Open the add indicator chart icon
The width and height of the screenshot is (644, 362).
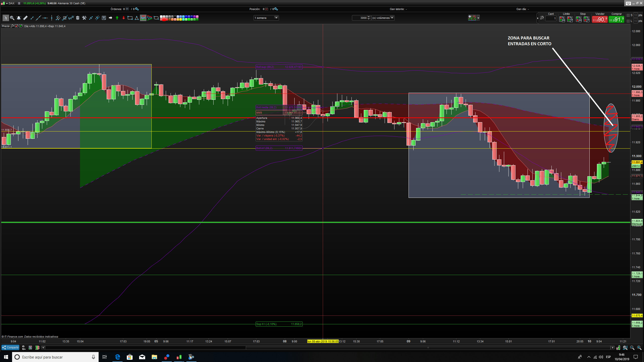click(x=472, y=18)
